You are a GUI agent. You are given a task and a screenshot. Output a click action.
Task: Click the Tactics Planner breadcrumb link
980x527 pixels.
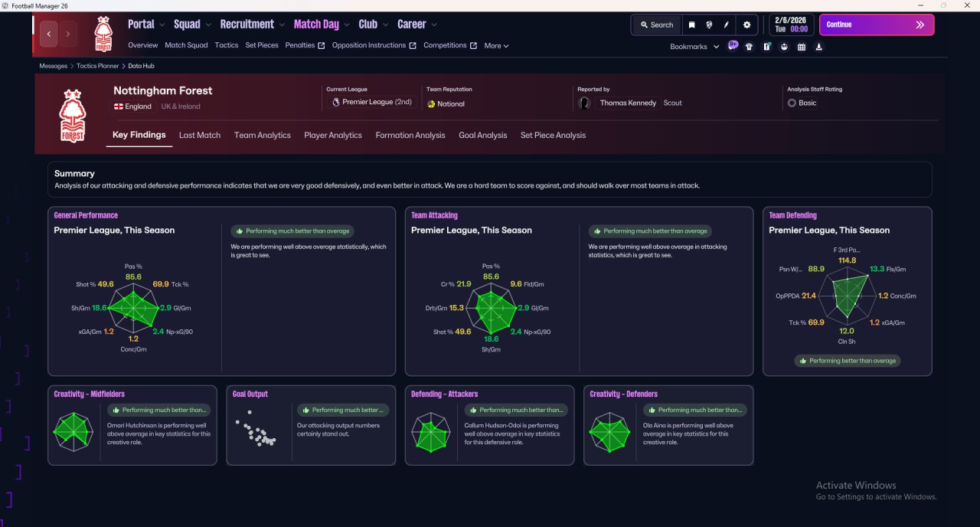pyautogui.click(x=98, y=66)
